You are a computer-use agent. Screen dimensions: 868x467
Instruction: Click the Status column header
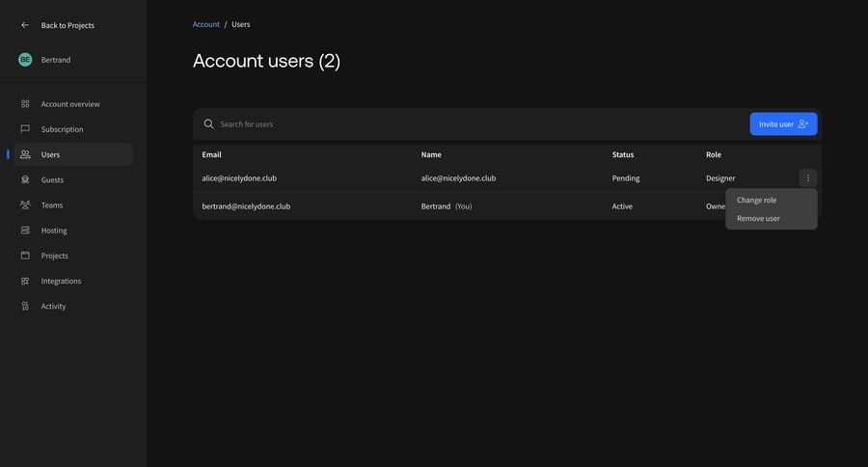(623, 154)
